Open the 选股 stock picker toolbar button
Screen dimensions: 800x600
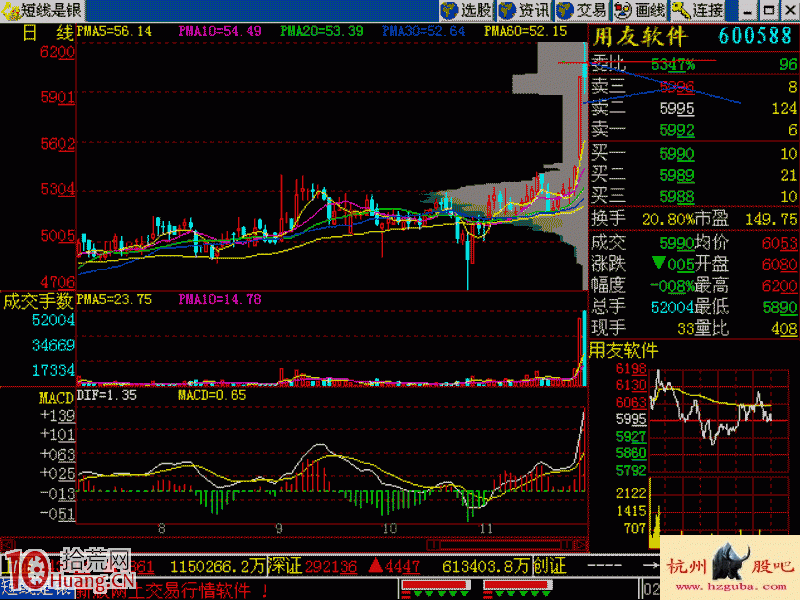point(467,10)
